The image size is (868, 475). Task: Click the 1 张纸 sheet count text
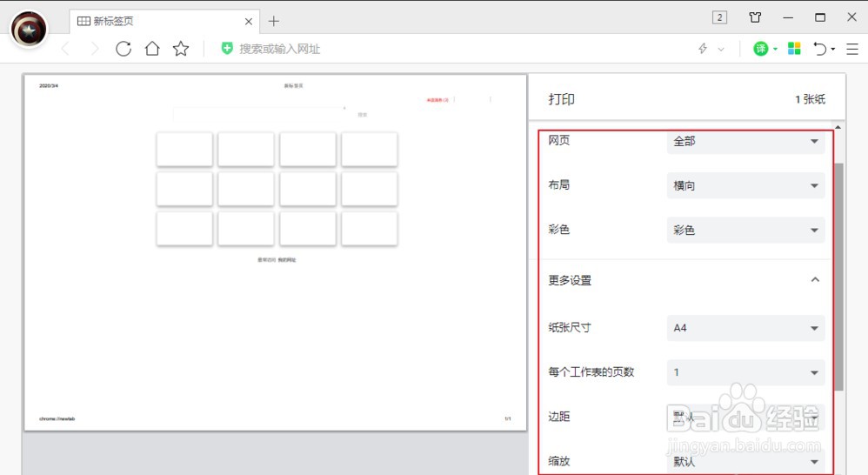[x=810, y=99]
